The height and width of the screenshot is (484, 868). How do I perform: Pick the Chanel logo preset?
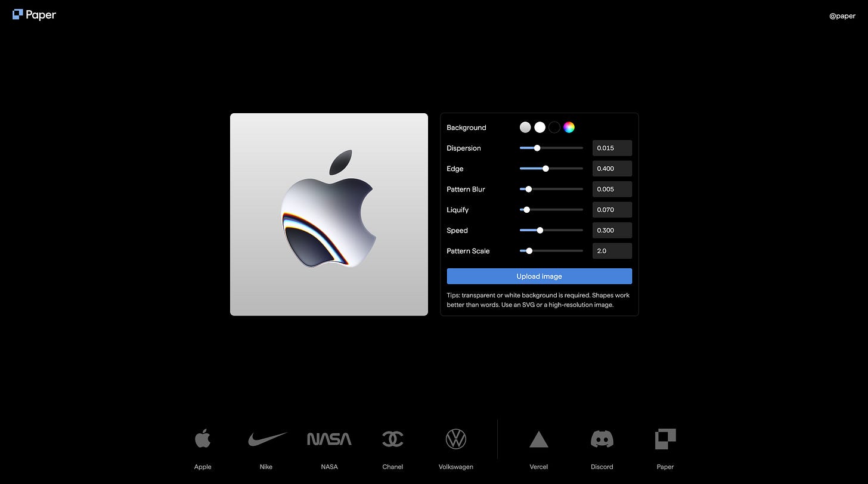pos(392,439)
